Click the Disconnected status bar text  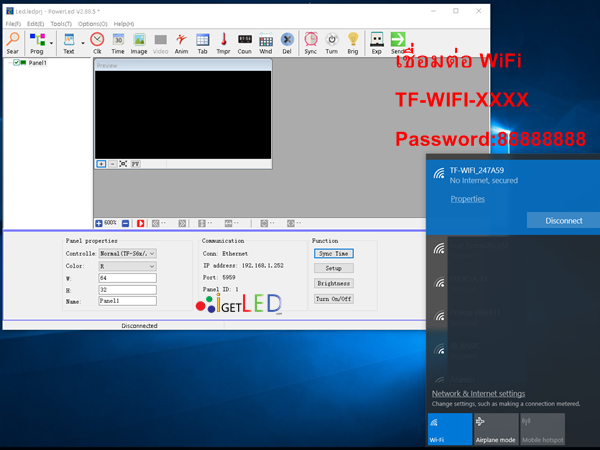click(x=139, y=326)
